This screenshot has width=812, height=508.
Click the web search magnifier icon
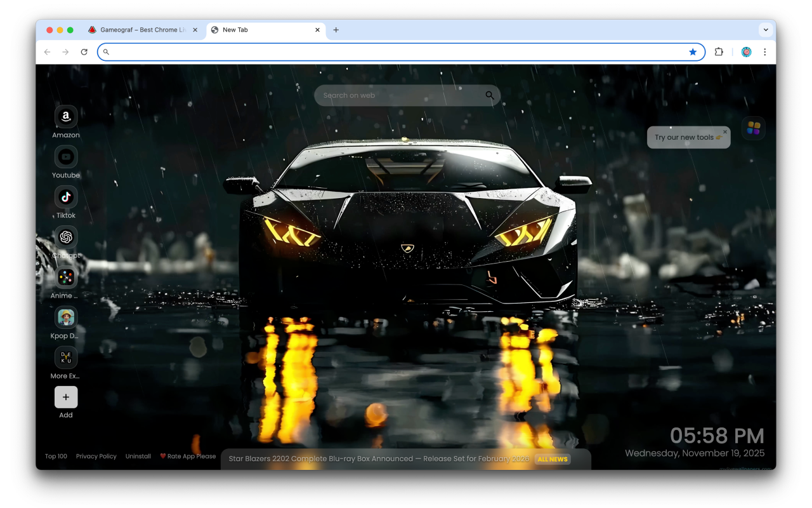click(x=489, y=95)
